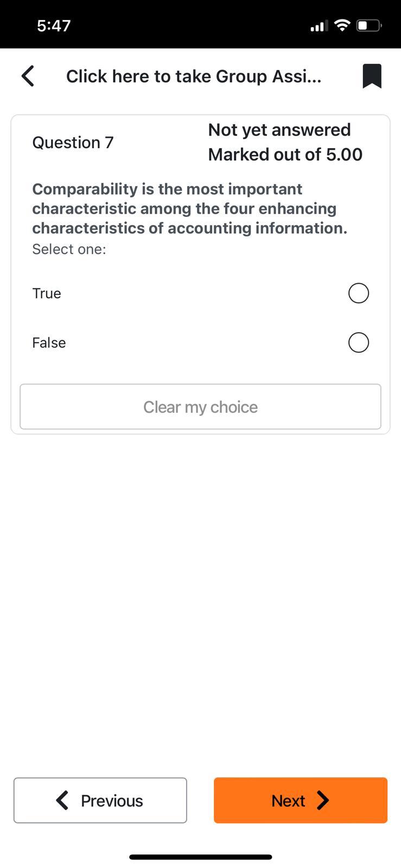Open the truncated quiz title in the header
Screen dimensions: 401x868
click(194, 76)
